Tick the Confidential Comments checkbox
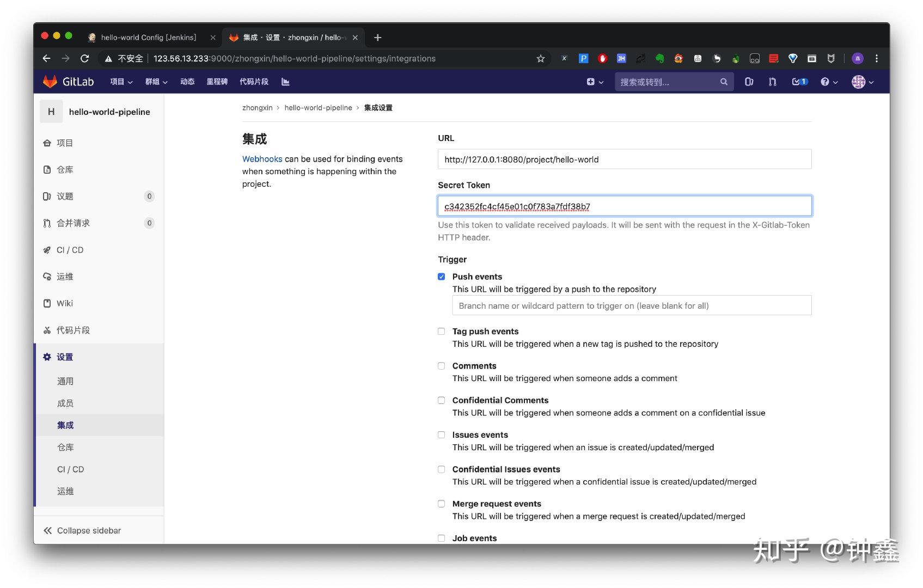The height and width of the screenshot is (588, 923). point(442,400)
